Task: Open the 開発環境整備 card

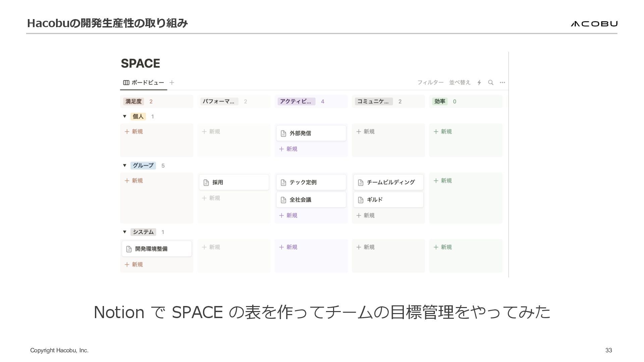Action: pyautogui.click(x=157, y=249)
